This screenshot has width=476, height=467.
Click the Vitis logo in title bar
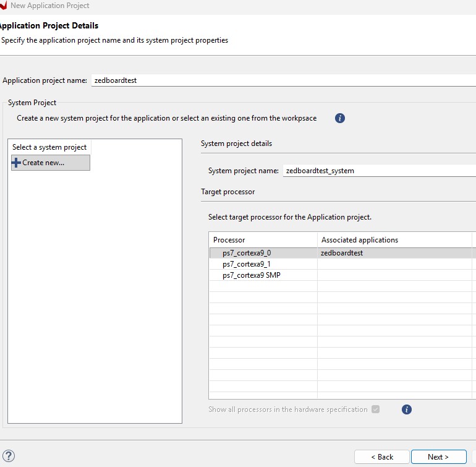point(3,6)
